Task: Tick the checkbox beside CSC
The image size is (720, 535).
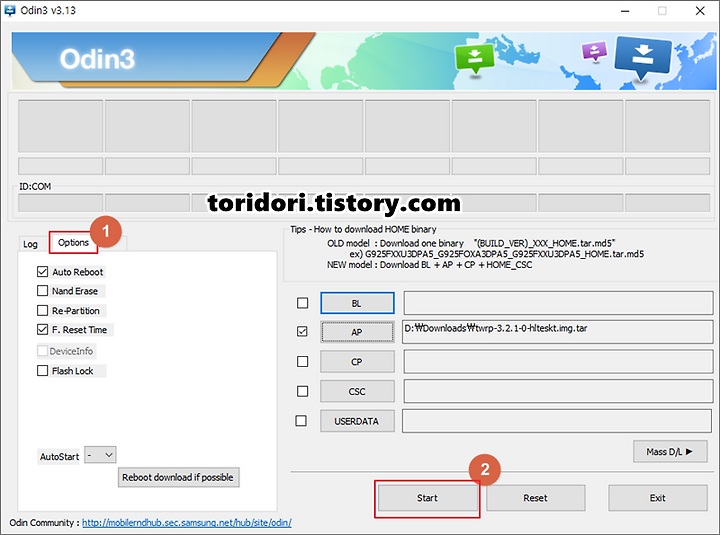Action: pyautogui.click(x=303, y=391)
